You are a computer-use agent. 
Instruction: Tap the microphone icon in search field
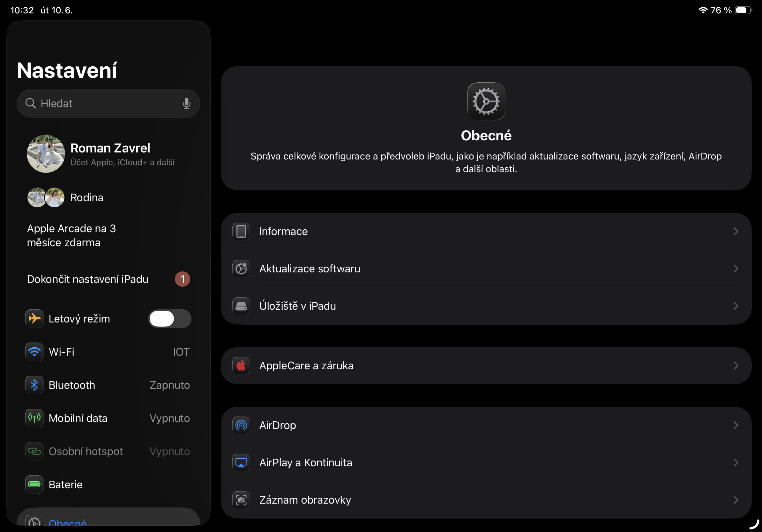(187, 103)
